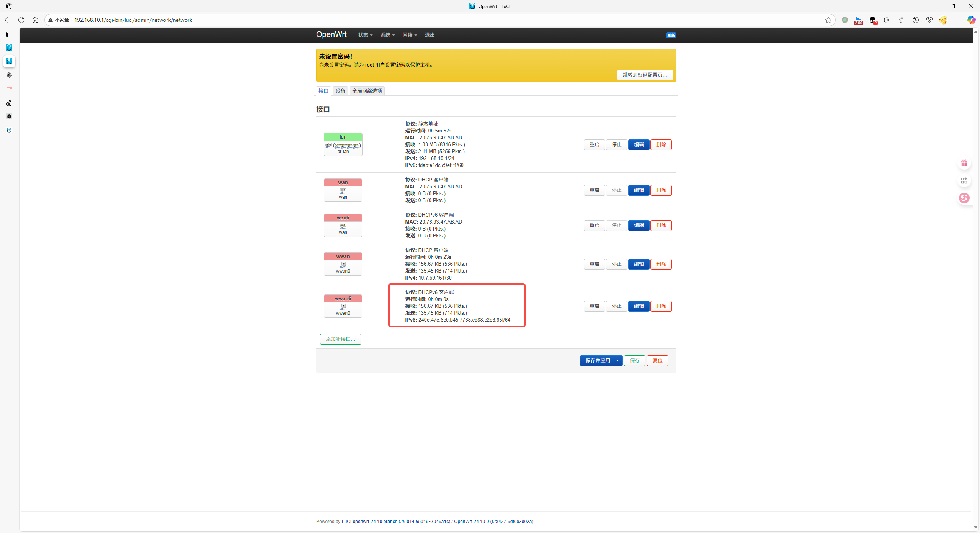This screenshot has width=980, height=533.
Task: Open the Pikachu profile avatar
Action: (943, 20)
